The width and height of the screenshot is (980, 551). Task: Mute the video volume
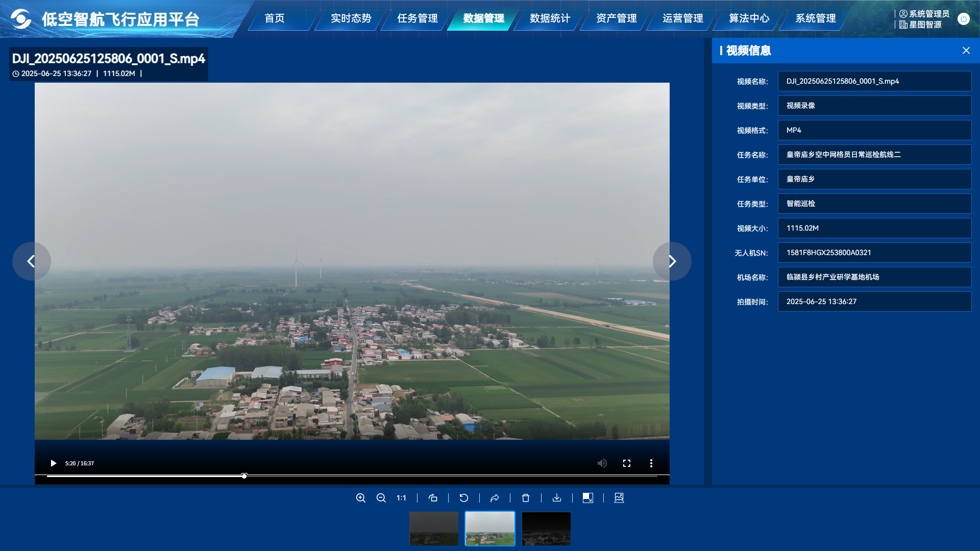602,463
